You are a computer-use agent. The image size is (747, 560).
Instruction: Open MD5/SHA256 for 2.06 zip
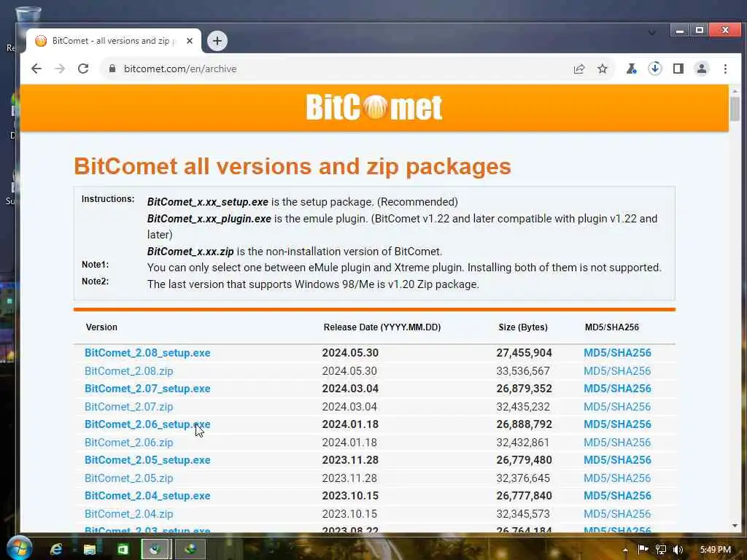click(617, 443)
